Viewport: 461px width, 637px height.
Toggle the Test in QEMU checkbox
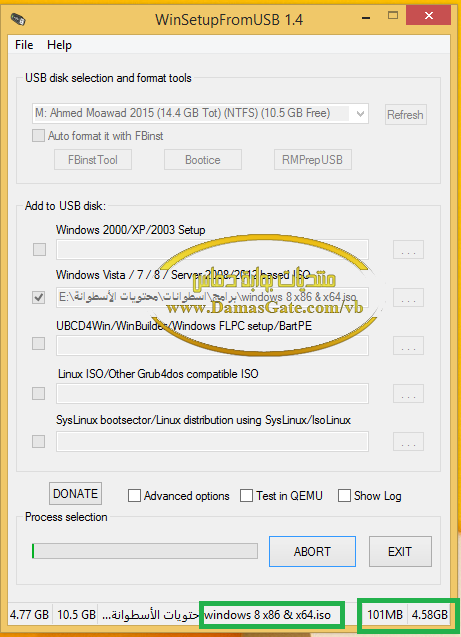pos(246,496)
